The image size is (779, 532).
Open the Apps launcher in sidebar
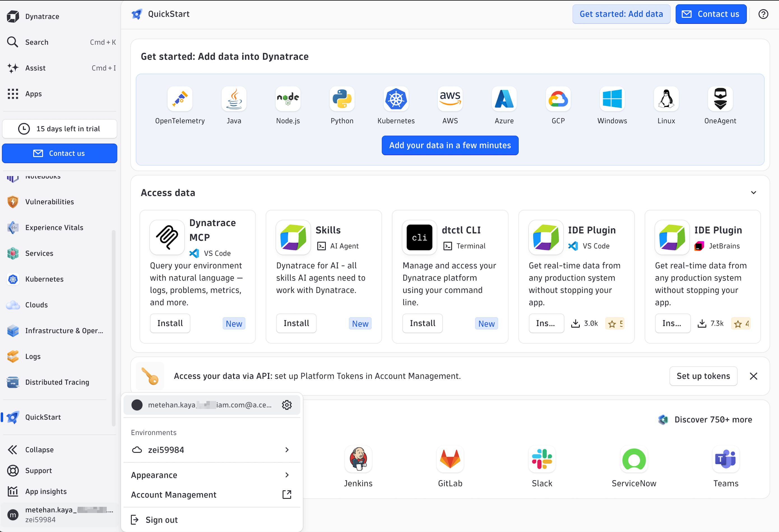(x=60, y=94)
